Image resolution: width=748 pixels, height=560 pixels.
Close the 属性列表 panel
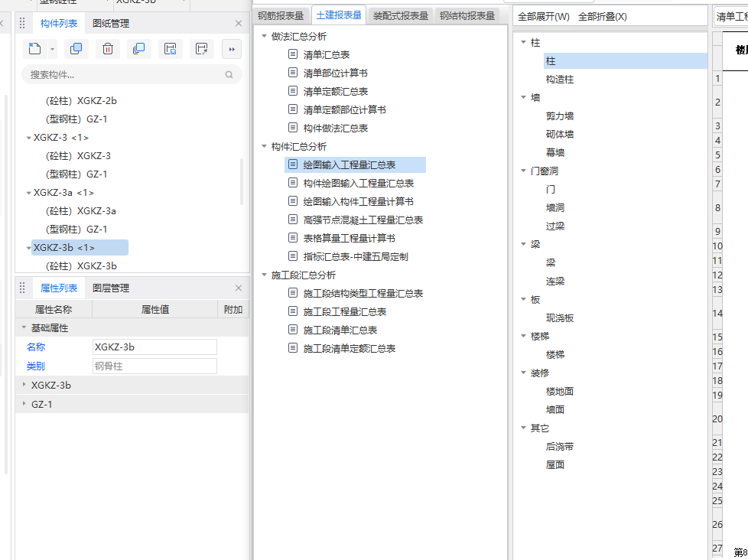coord(239,288)
